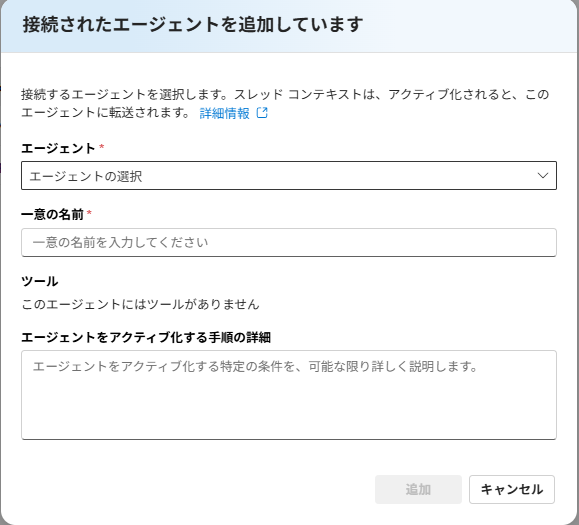The width and height of the screenshot is (579, 525).
Task: Click the external-link icon beside 詳細情報
Action: click(262, 113)
